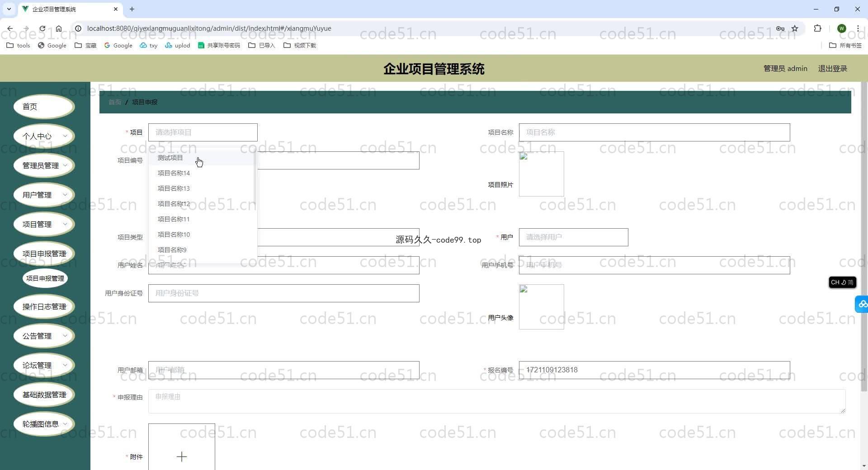This screenshot has width=868, height=470.
Task: Go back with browser back arrow
Action: (10, 28)
